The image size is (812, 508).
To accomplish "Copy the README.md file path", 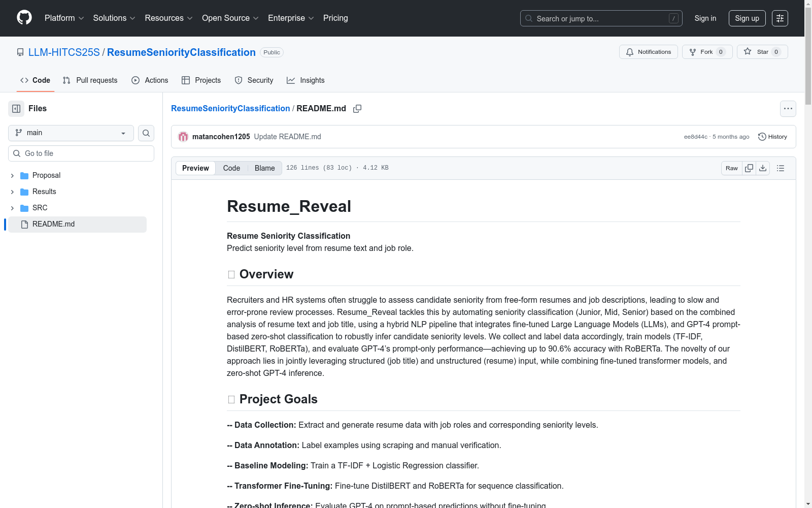I will click(x=357, y=109).
